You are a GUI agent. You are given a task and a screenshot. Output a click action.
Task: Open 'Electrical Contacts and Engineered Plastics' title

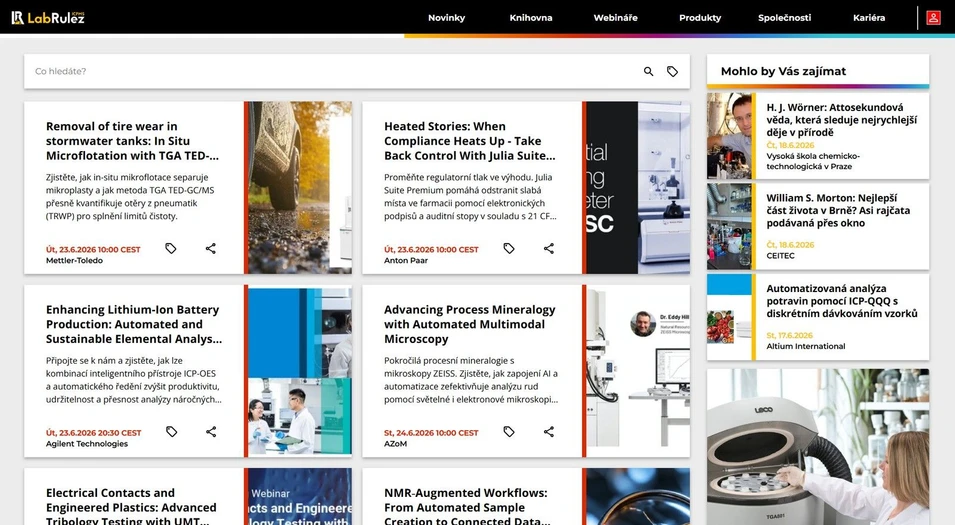click(x=131, y=506)
